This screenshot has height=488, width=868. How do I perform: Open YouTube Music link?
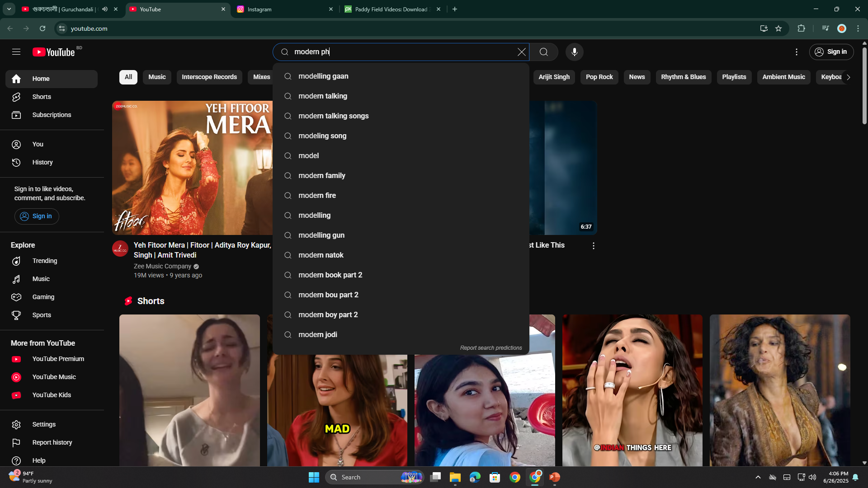pyautogui.click(x=52, y=377)
